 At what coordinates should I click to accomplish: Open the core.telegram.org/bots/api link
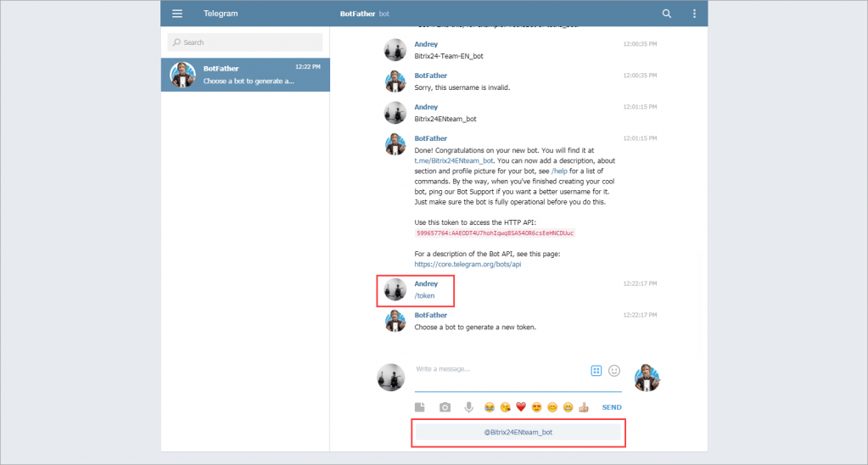tap(468, 264)
